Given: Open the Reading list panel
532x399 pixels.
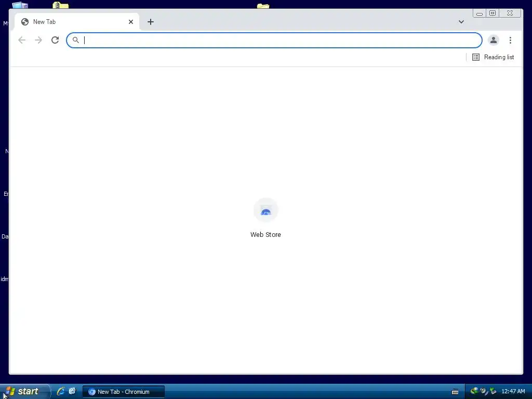Looking at the screenshot, I should coord(493,57).
